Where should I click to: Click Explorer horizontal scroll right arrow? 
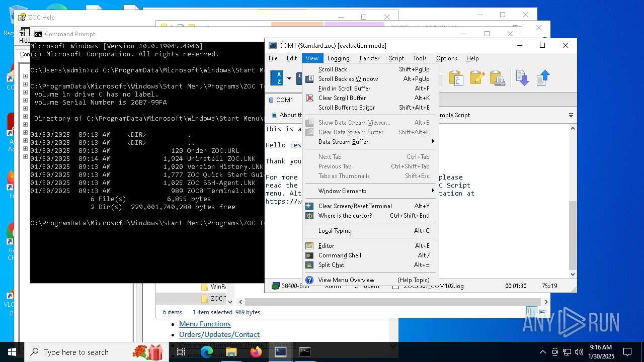[x=545, y=302]
